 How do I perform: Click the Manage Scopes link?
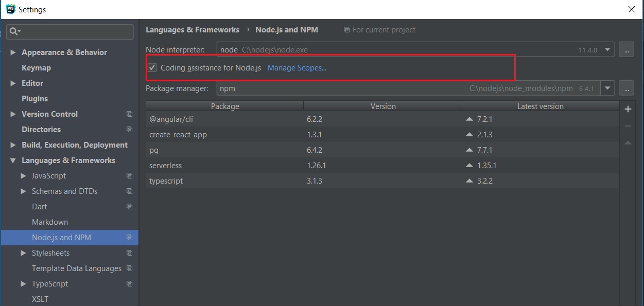coord(297,68)
